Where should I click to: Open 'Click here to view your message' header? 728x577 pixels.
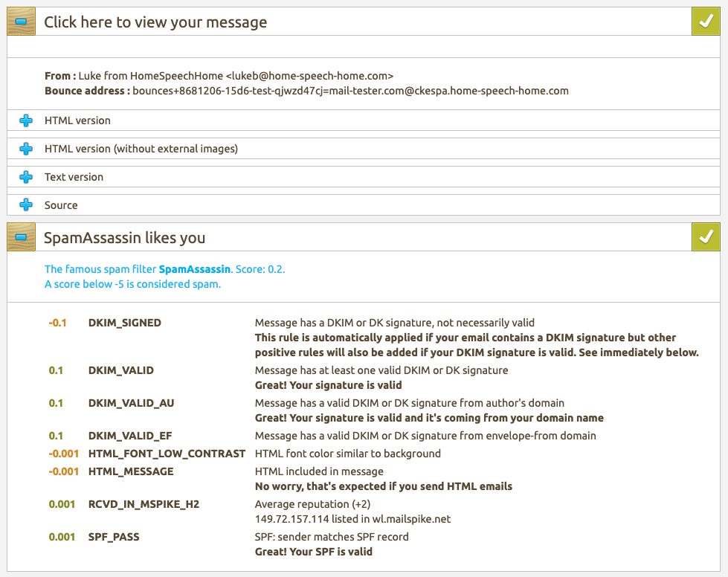click(x=155, y=22)
